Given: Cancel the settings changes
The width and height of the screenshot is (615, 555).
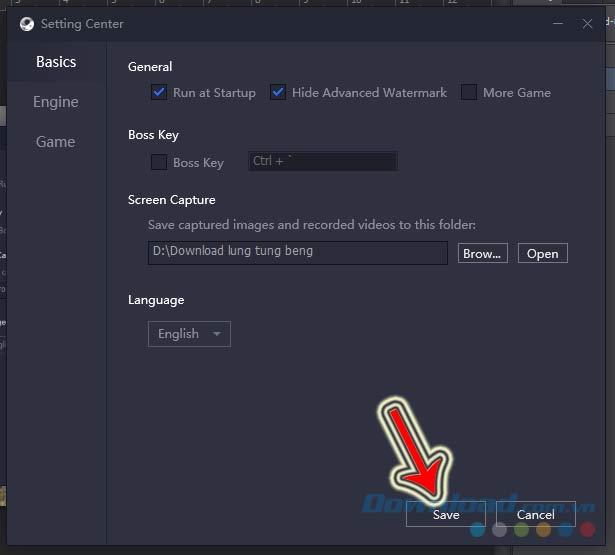Looking at the screenshot, I should tap(535, 515).
